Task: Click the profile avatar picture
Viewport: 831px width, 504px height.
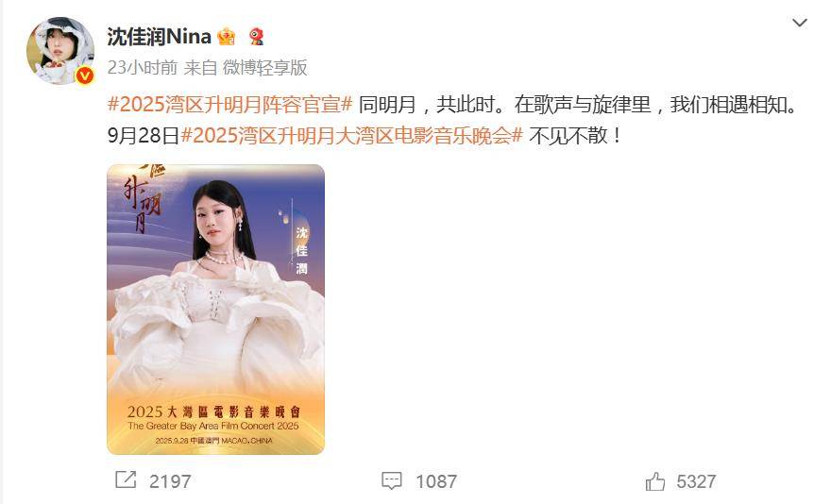Action: 60,51
